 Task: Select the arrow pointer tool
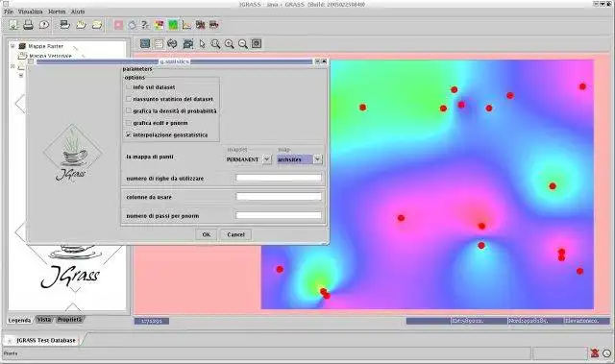point(203,44)
